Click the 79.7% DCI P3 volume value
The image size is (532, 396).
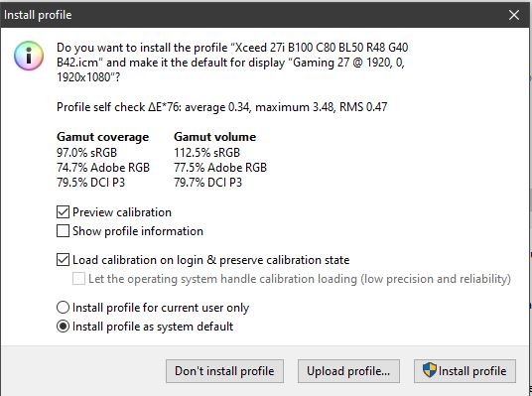pyautogui.click(x=208, y=183)
